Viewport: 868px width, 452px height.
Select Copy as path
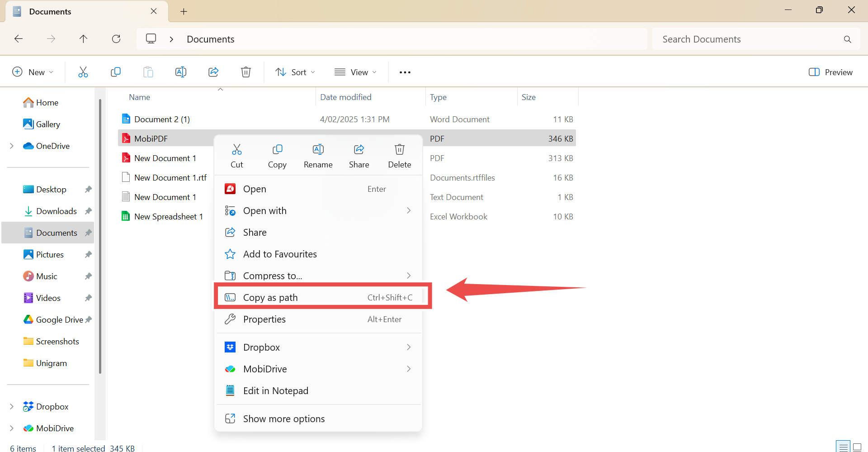[x=318, y=297]
